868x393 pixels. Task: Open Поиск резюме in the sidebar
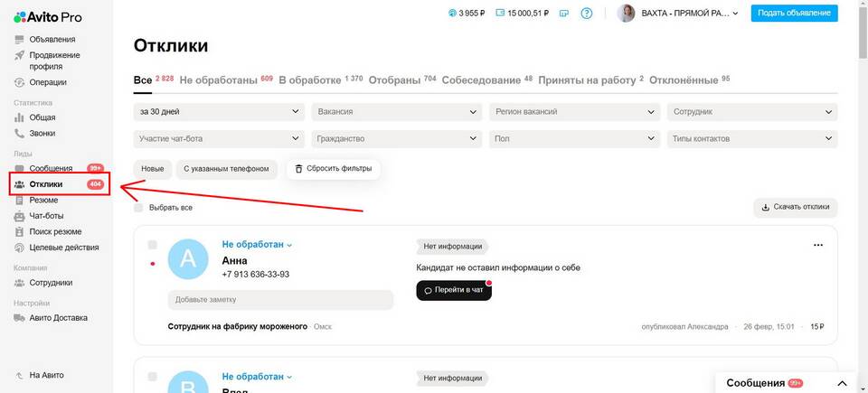(54, 231)
